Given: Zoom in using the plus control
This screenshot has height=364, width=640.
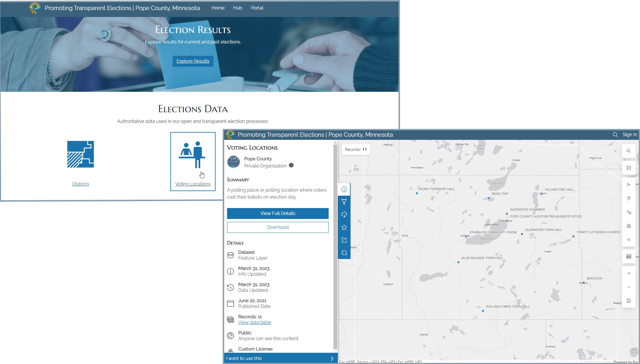Looking at the screenshot, I should (x=629, y=273).
